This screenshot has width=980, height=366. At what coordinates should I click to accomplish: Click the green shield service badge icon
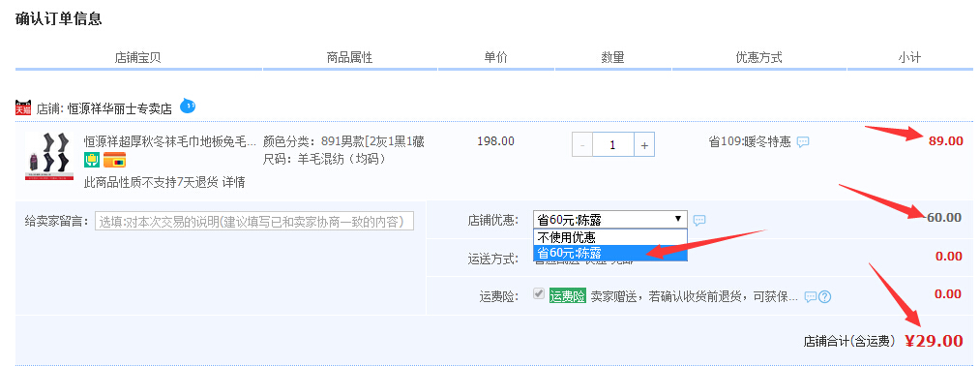[x=92, y=160]
